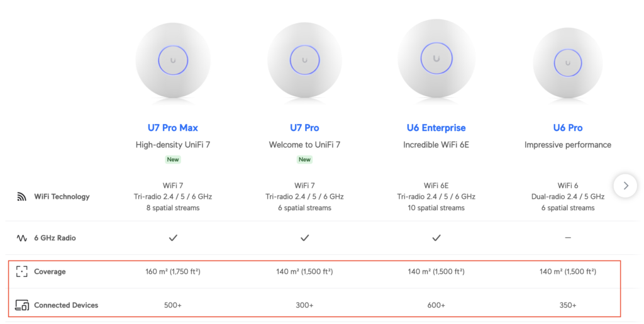
Task: Click the U6 Enterprise 600+ connected devices value
Action: [436, 305]
